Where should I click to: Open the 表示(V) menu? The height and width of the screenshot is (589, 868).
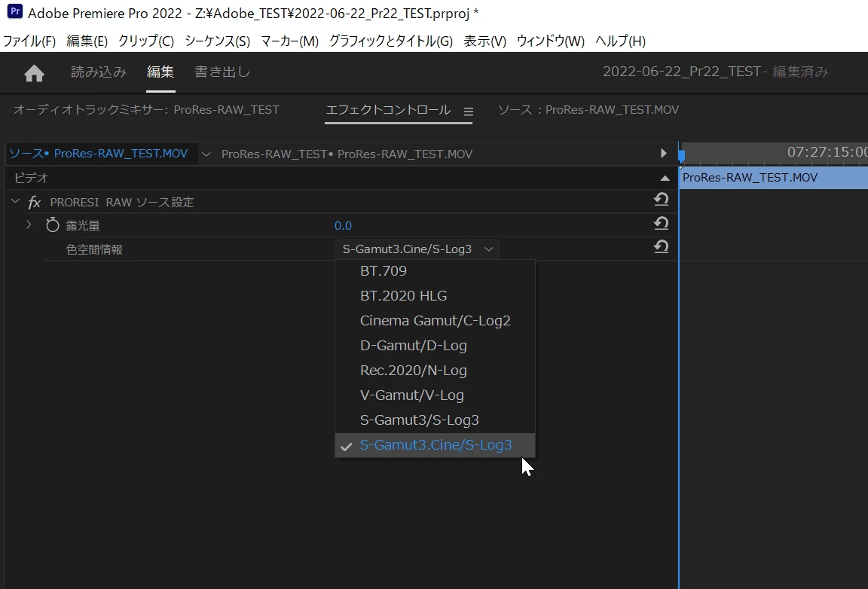coord(485,41)
